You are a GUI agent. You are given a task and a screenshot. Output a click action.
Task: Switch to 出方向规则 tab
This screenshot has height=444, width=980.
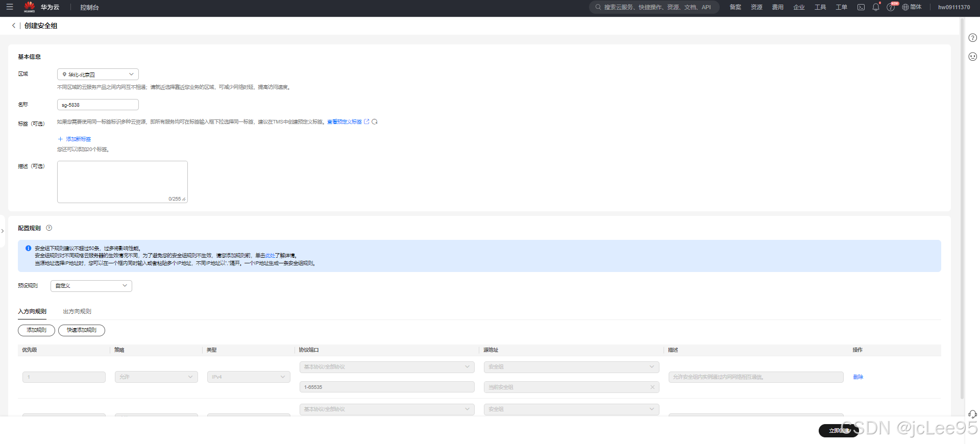pyautogui.click(x=77, y=311)
